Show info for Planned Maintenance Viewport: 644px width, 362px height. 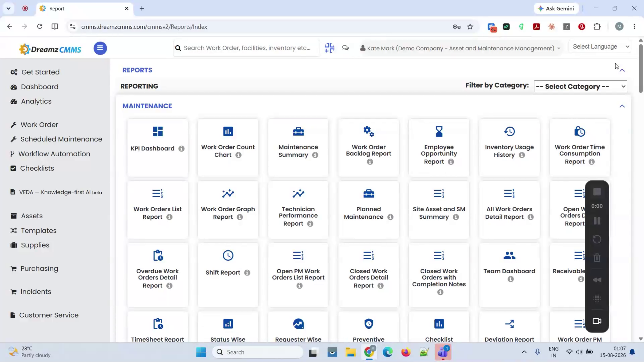click(390, 217)
